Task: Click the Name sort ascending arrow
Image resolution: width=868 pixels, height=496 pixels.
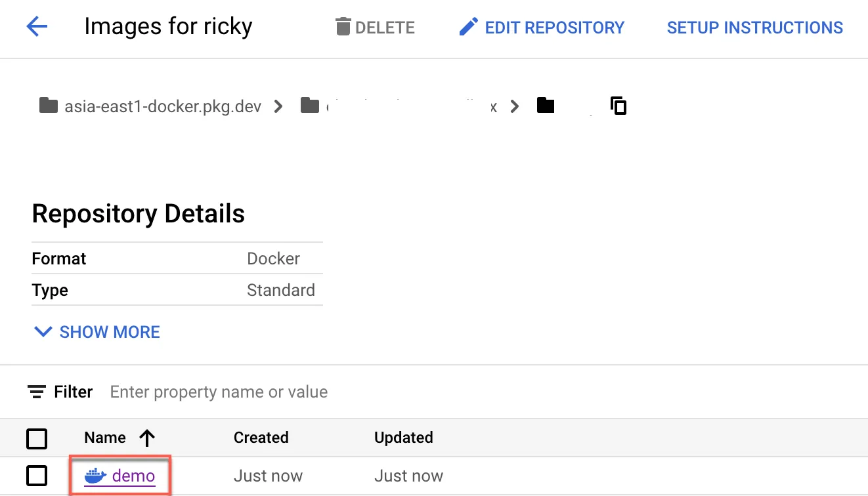Action: click(x=147, y=438)
